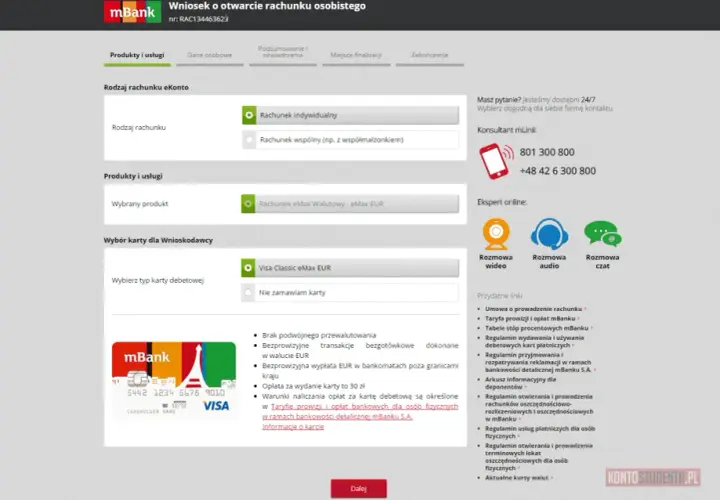Click the red Dalej button
This screenshot has width=720, height=500.
pyautogui.click(x=359, y=489)
